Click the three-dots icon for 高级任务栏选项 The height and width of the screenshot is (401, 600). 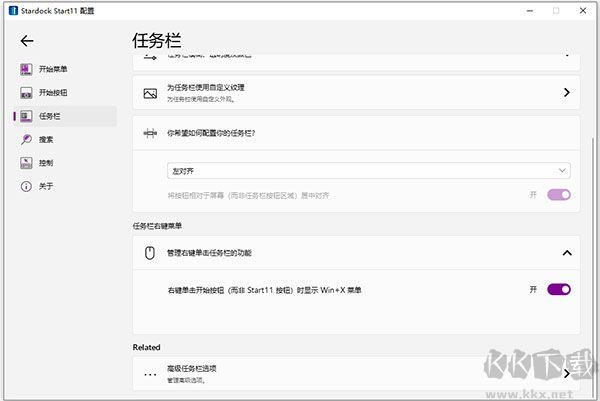150,374
